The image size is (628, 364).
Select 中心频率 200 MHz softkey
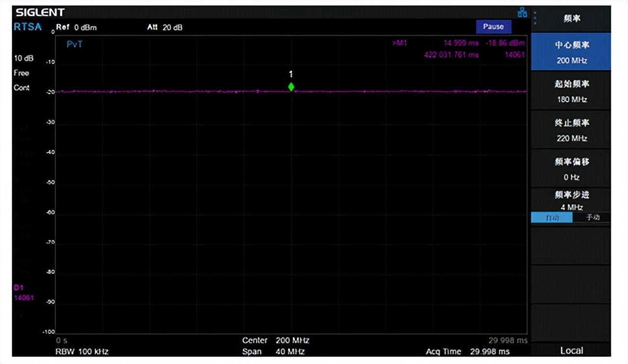[571, 52]
